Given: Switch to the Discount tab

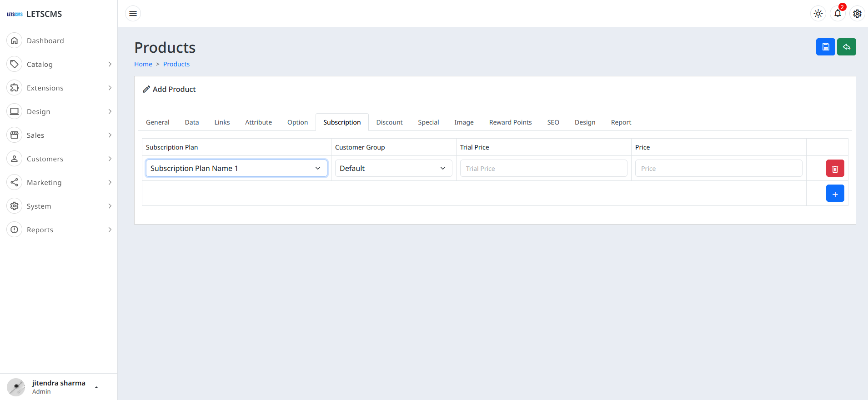Looking at the screenshot, I should pyautogui.click(x=389, y=122).
